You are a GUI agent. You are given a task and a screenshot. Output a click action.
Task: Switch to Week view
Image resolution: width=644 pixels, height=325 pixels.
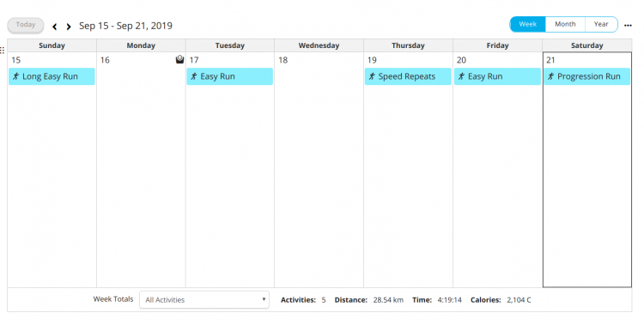click(528, 24)
